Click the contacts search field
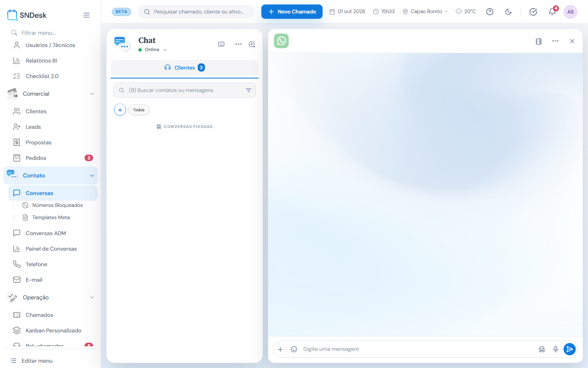 [x=185, y=90]
